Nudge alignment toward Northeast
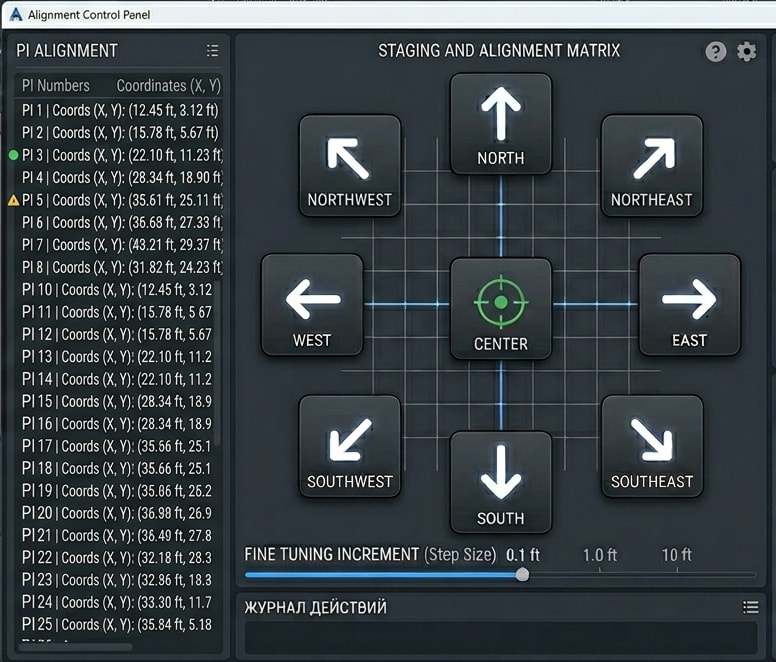This screenshot has height=662, width=776. coord(652,166)
